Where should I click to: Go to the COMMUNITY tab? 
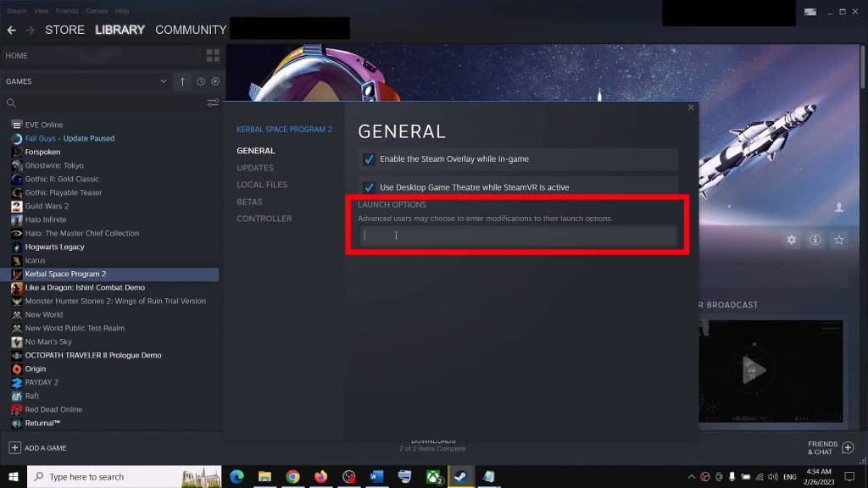(x=191, y=30)
